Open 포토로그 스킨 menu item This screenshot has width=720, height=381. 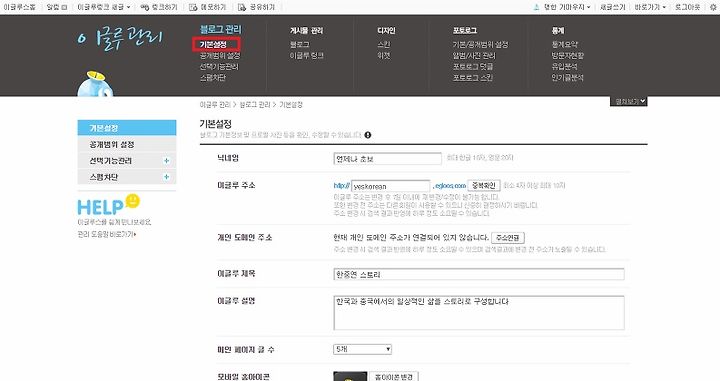pyautogui.click(x=472, y=78)
